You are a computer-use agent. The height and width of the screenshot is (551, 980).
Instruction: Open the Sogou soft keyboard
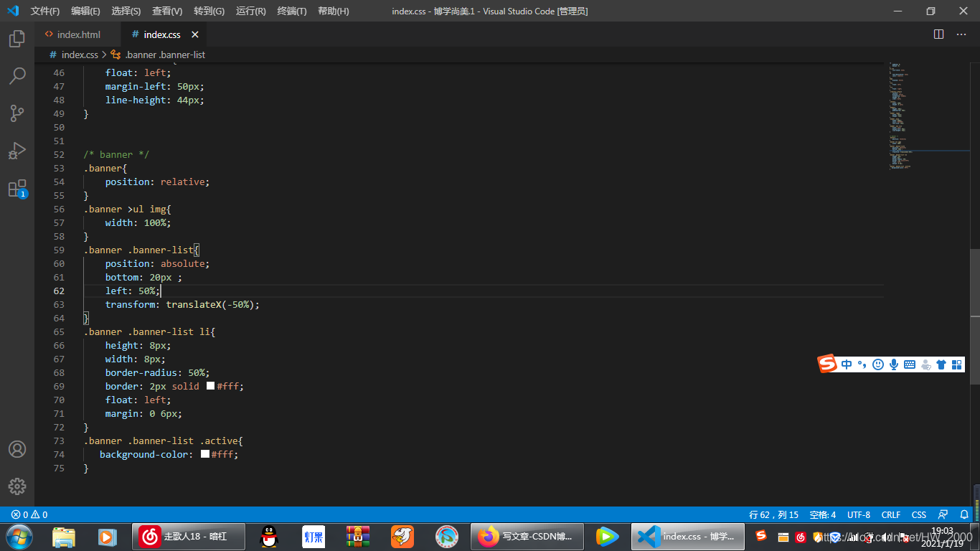click(910, 364)
